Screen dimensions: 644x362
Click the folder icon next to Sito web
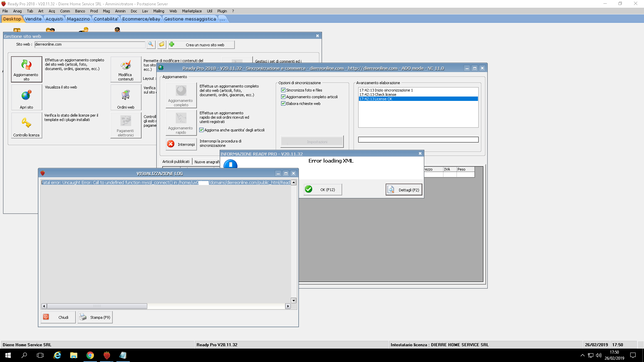tap(162, 44)
